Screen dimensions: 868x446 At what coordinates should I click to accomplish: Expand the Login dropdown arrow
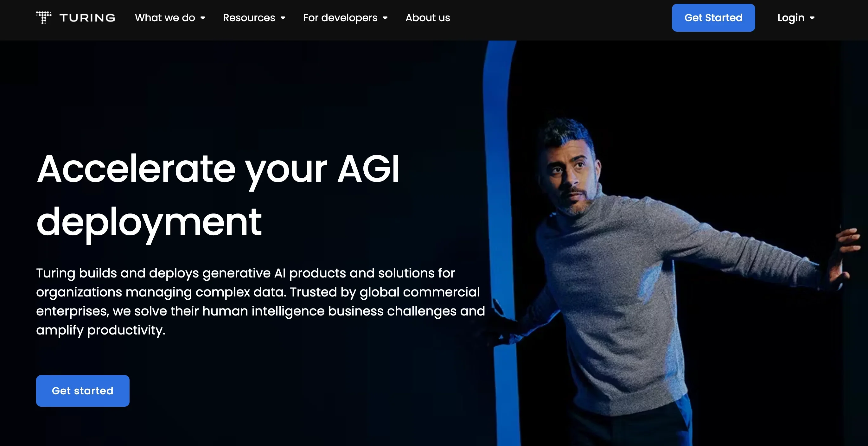pyautogui.click(x=812, y=18)
